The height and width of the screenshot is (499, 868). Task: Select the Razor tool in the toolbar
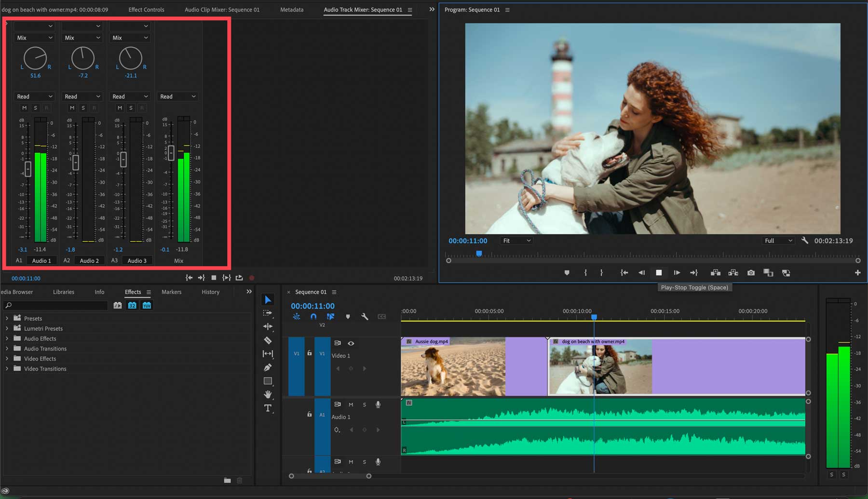click(x=268, y=340)
